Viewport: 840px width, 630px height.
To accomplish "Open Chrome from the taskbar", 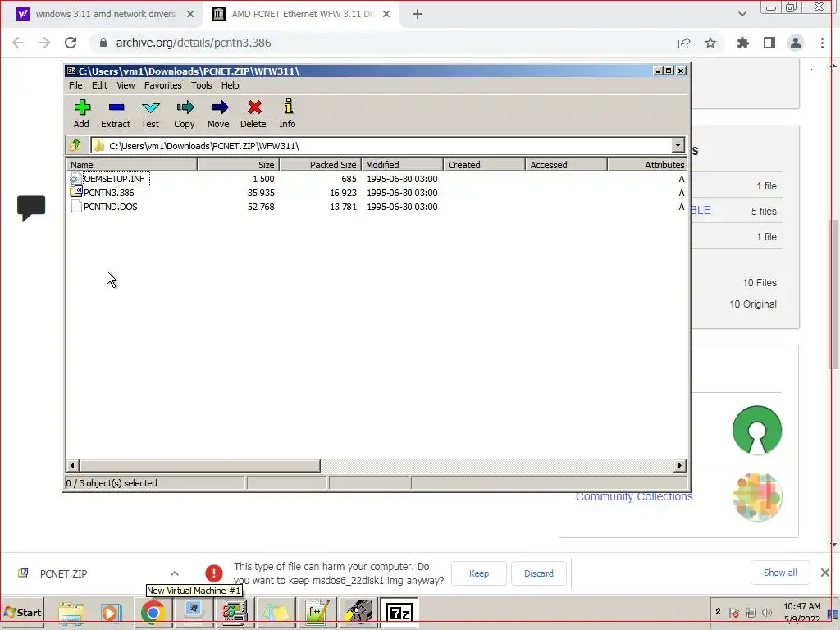I will [153, 612].
